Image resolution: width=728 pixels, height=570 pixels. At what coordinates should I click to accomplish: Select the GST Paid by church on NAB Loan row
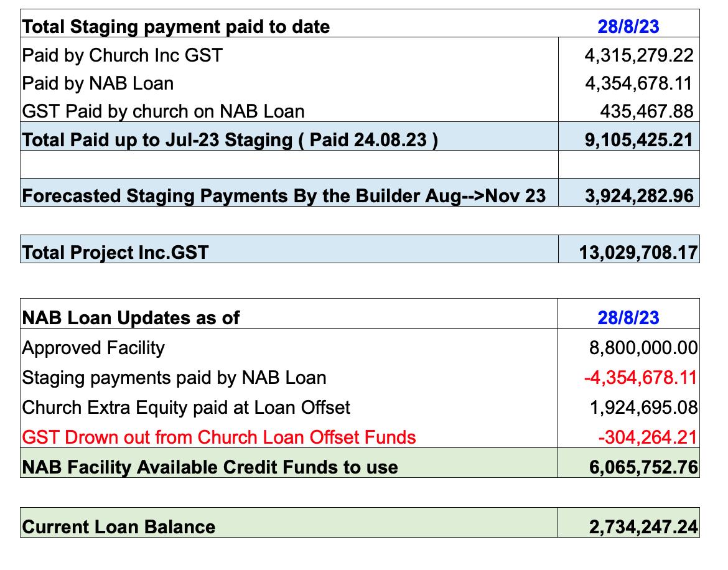pyautogui.click(x=360, y=111)
